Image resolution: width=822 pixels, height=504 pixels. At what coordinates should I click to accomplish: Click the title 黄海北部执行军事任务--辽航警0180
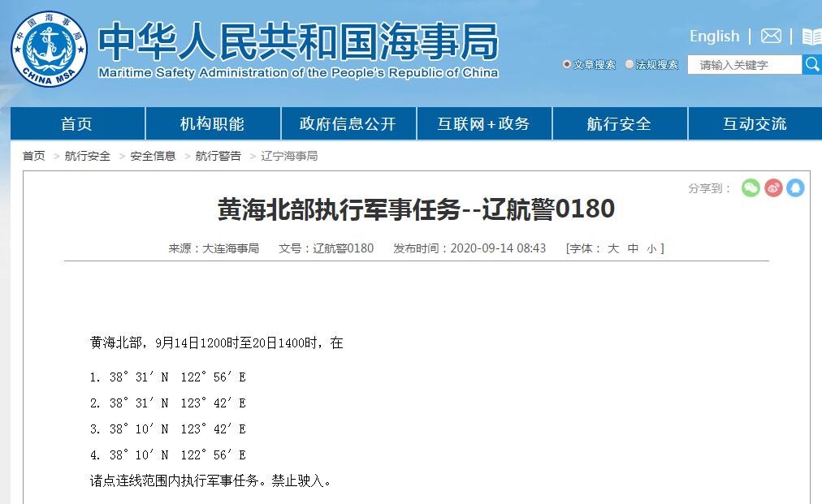[416, 209]
